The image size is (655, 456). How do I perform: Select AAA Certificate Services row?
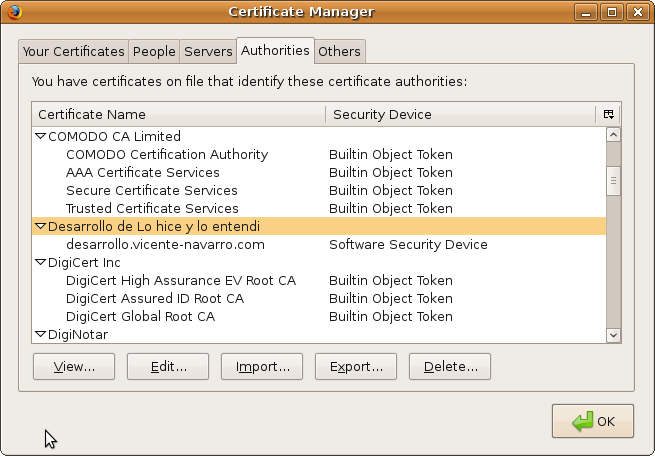pyautogui.click(x=319, y=172)
